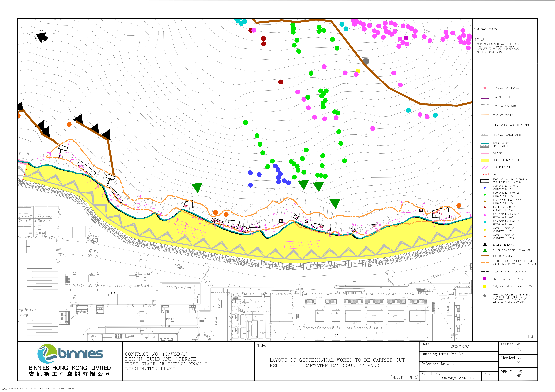Select the Gate legend symbol
Image resolution: width=555 pixels, height=392 pixels.
tap(485, 174)
